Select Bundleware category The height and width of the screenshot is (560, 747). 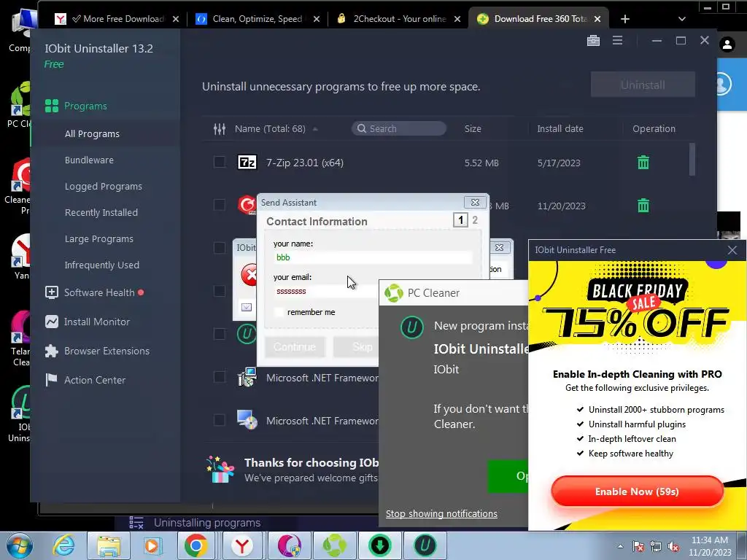point(89,160)
